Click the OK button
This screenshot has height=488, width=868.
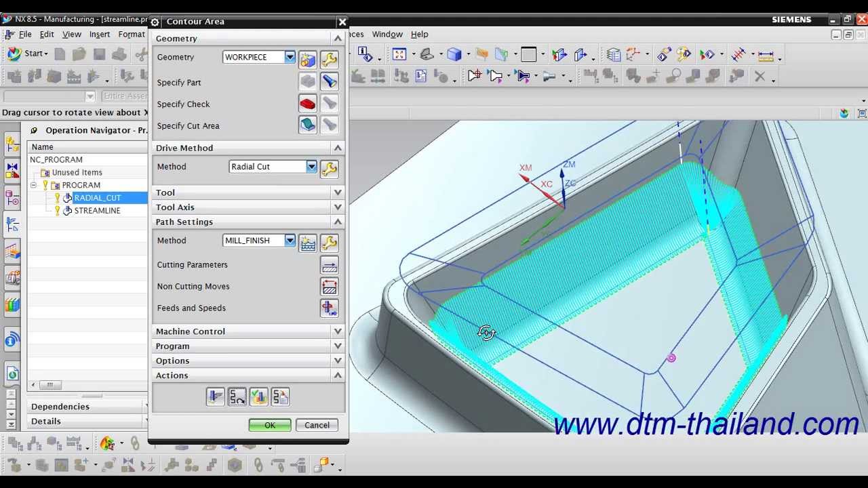[270, 425]
